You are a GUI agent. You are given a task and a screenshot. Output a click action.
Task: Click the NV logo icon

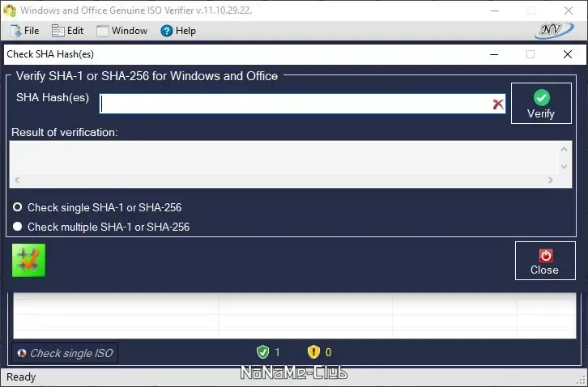pyautogui.click(x=554, y=31)
